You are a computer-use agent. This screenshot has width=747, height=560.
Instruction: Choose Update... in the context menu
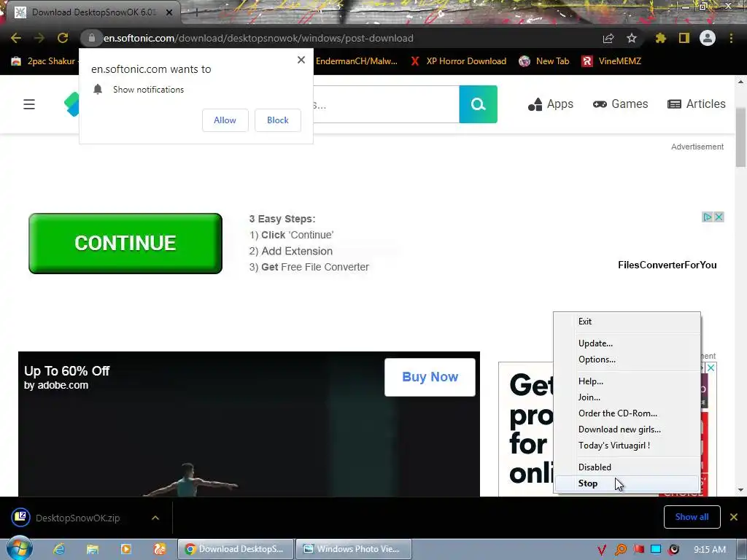(627, 343)
